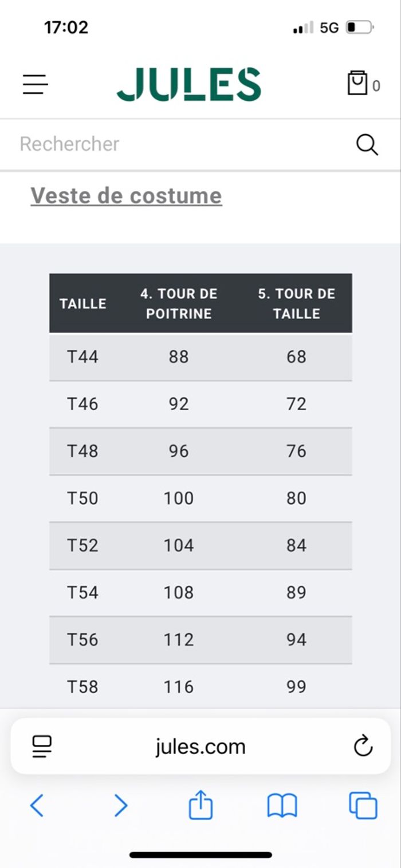Click the JULES logo
The image size is (401, 868).
189,85
